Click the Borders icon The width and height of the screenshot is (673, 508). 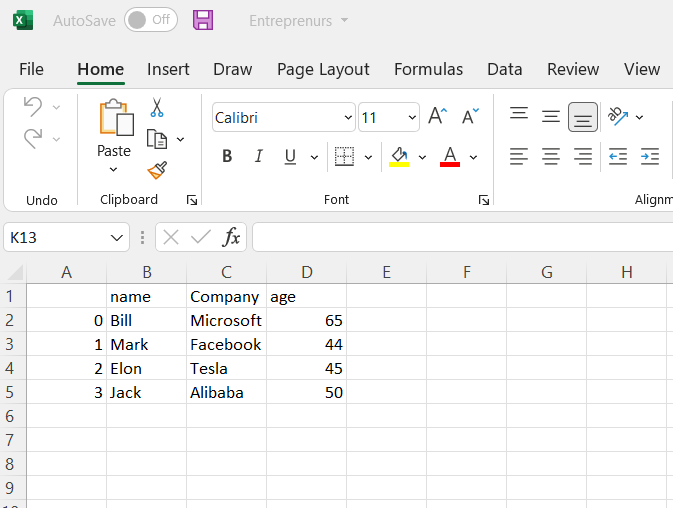[344, 156]
